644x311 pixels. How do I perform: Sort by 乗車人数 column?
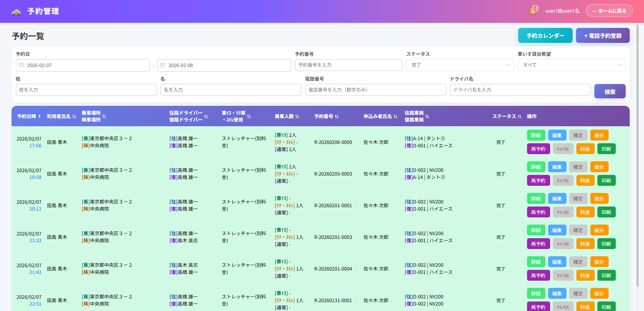coord(297,116)
